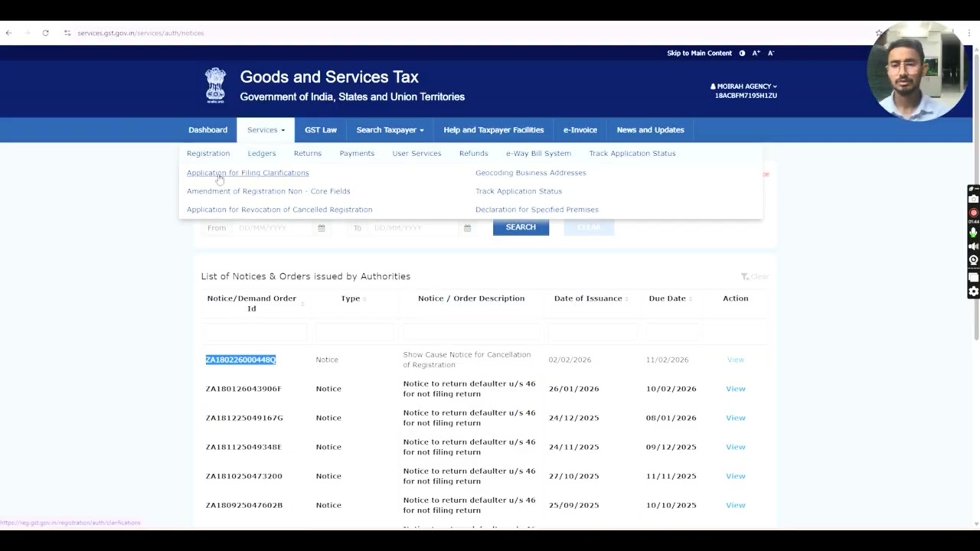View notice ZA180925047602B
This screenshot has height=551, width=980.
pos(736,505)
